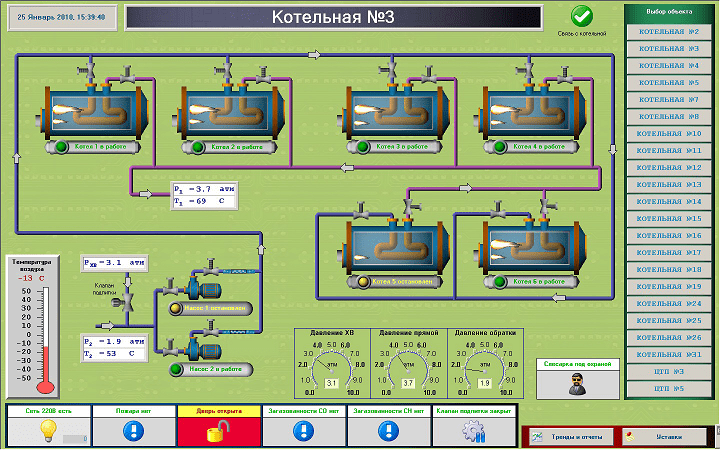Switch to КОТЕЛЬНАЯ №5
This screenshot has height=450, width=720.
click(669, 83)
